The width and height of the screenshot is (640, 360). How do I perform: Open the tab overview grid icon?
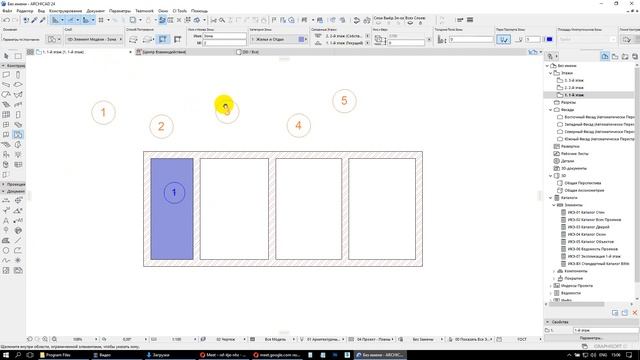coord(30,52)
